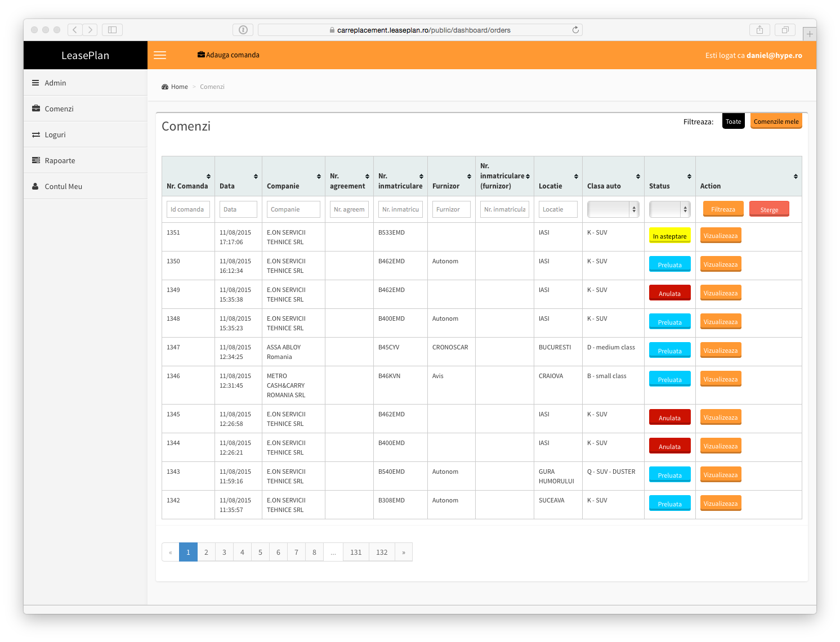
Task: Click the Data filter input
Action: (x=238, y=209)
